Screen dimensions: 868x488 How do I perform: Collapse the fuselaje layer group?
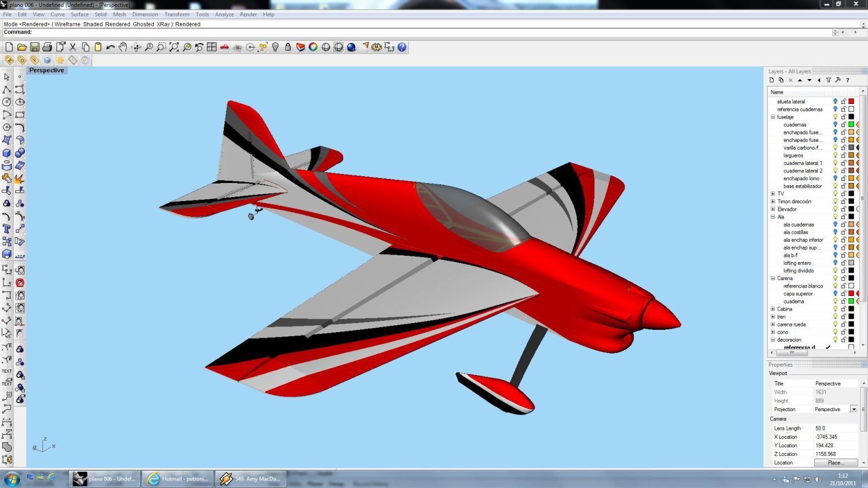pyautogui.click(x=772, y=117)
